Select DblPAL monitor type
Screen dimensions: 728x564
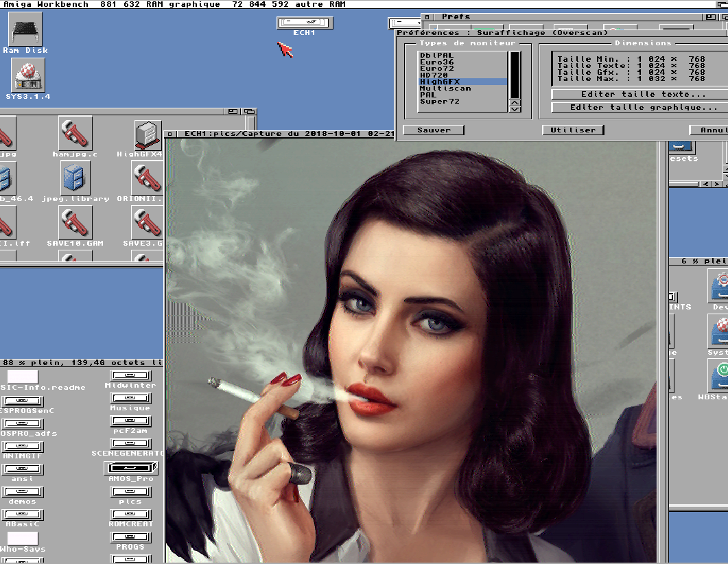pyautogui.click(x=462, y=56)
